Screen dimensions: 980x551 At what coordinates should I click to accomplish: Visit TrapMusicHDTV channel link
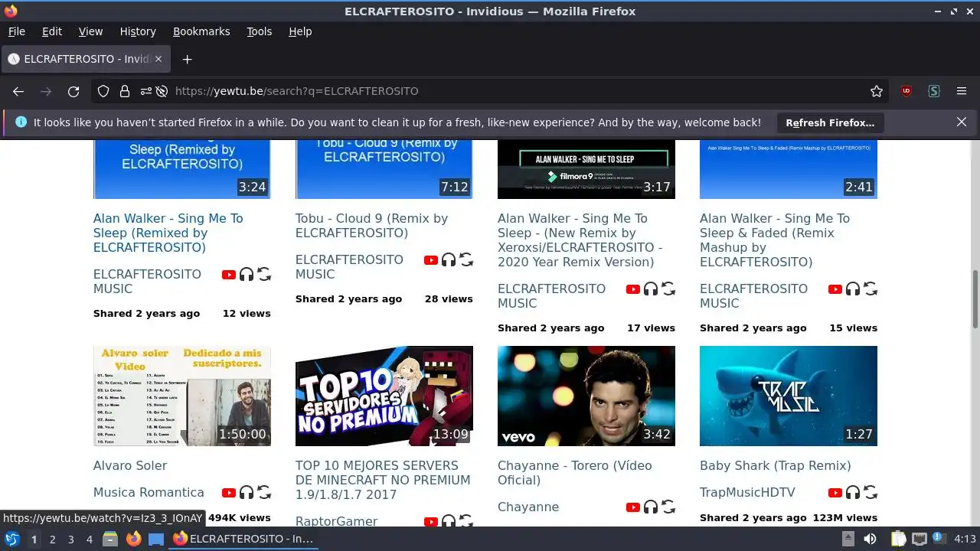[x=747, y=492]
